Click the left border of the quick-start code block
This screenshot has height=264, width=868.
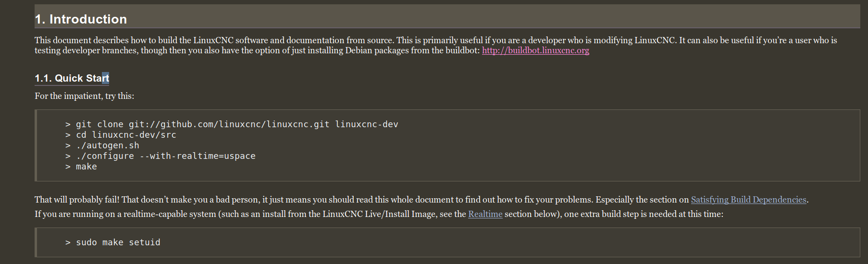tap(36, 145)
